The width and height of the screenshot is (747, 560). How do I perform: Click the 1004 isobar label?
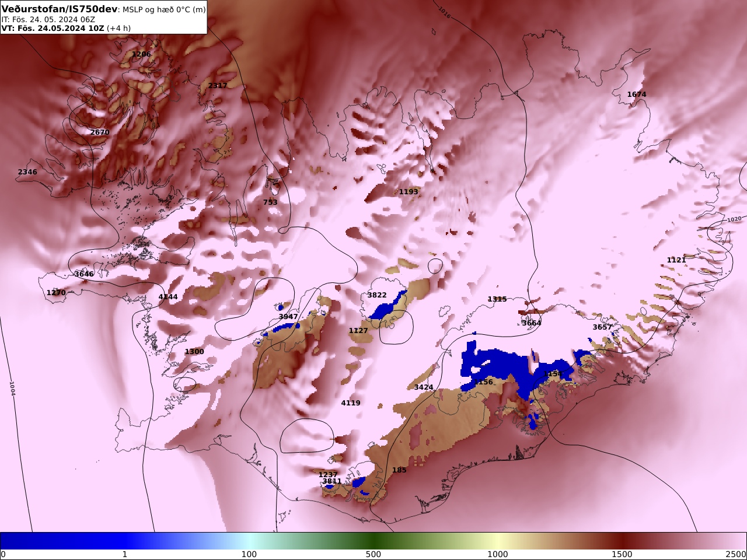coord(12,388)
